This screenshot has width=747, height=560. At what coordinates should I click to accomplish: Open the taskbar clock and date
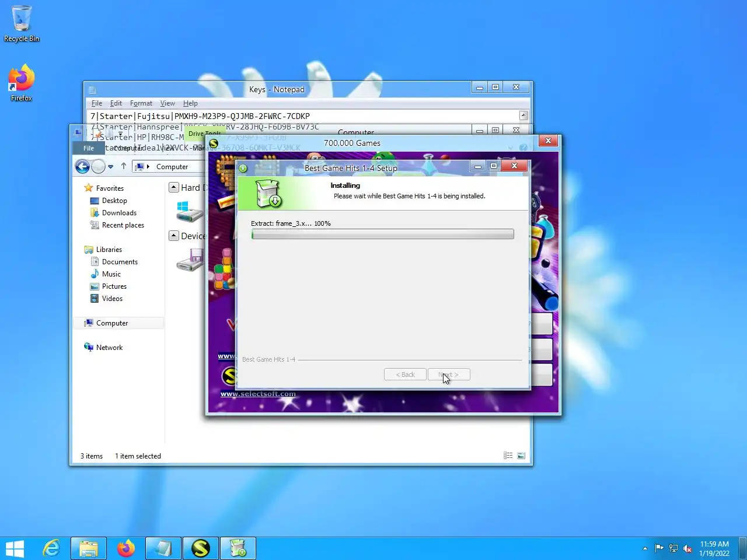(714, 548)
